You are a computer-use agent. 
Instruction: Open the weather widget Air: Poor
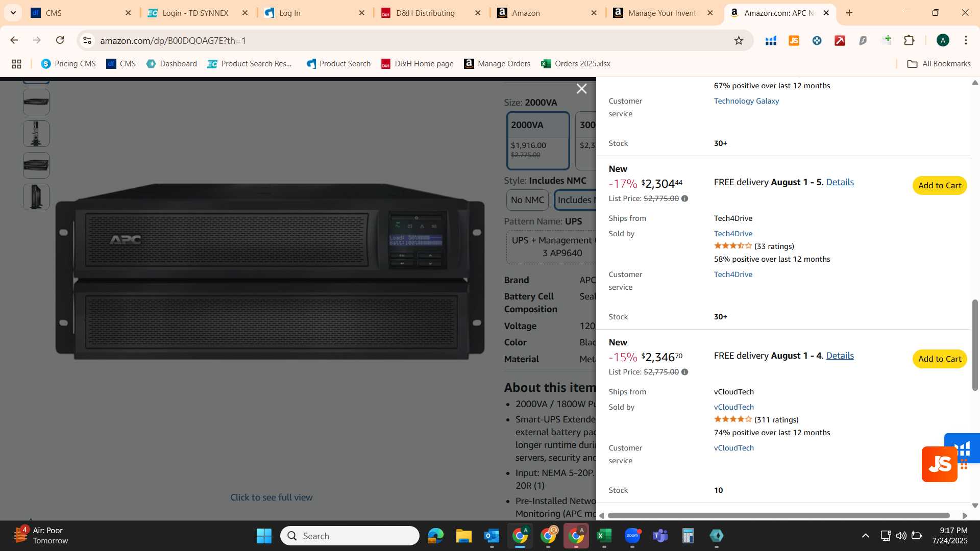[x=41, y=536]
